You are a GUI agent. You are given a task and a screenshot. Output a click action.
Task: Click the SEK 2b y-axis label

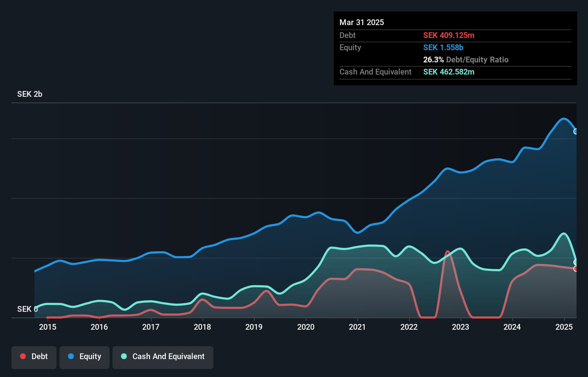tap(30, 94)
